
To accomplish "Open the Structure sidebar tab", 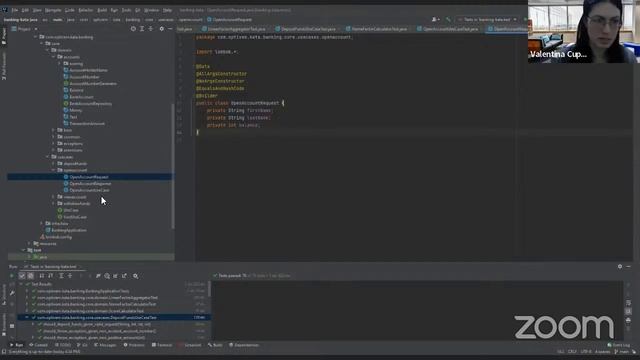I will (x=4, y=295).
